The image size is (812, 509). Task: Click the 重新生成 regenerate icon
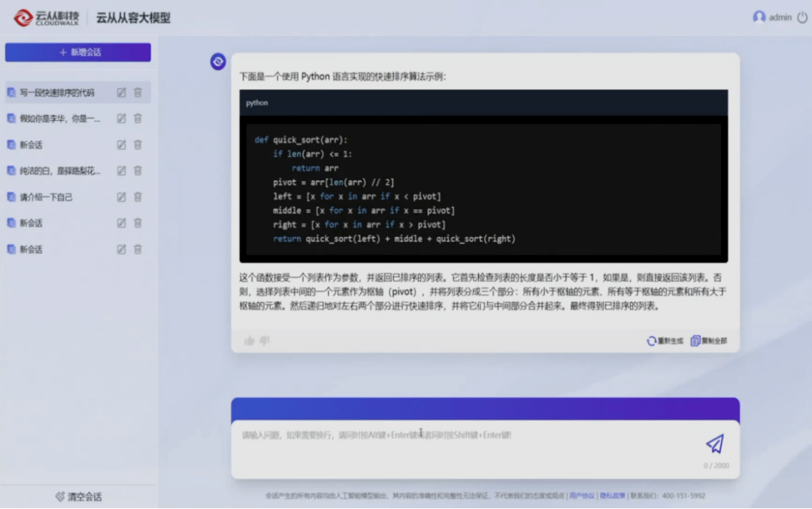point(650,340)
